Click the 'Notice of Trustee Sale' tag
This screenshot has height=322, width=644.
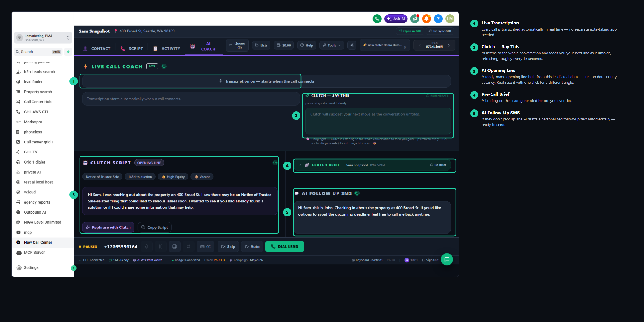click(102, 177)
